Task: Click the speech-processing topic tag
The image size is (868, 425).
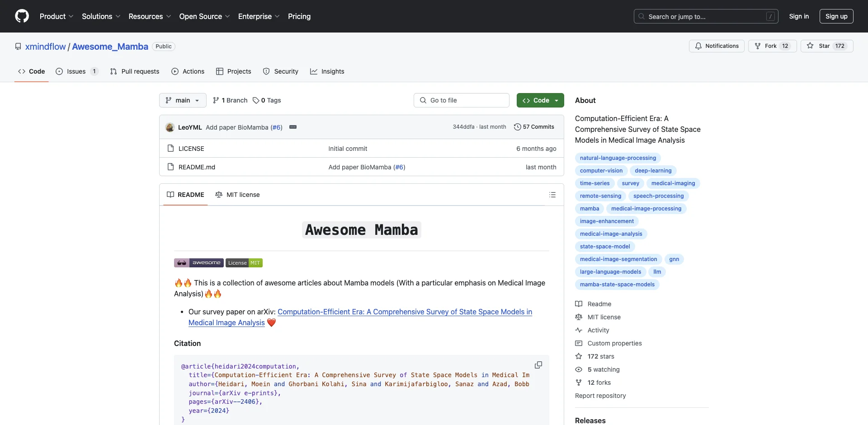Action: 659,196
